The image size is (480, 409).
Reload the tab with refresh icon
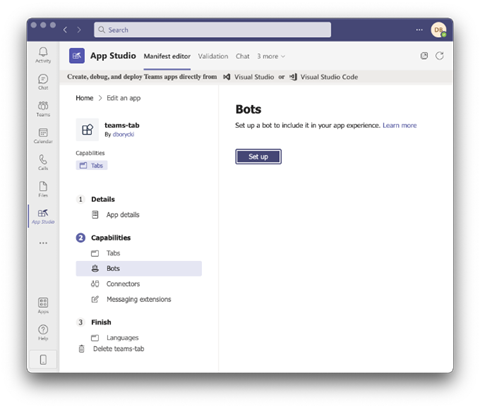(x=440, y=56)
